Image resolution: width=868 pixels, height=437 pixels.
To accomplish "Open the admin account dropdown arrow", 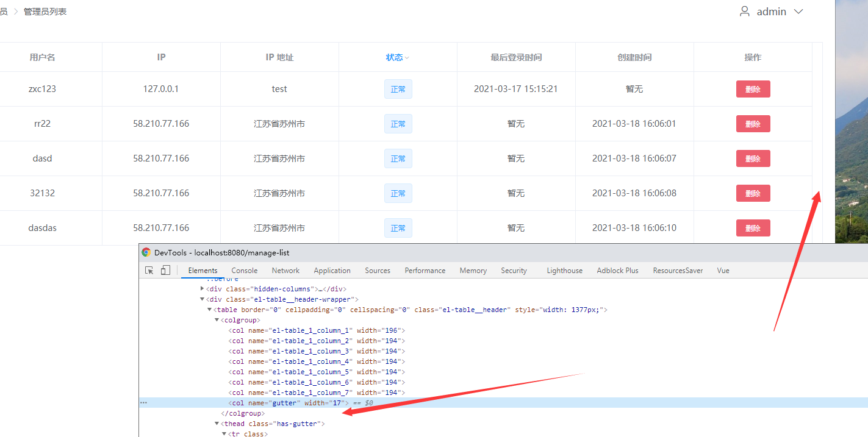I will (798, 12).
